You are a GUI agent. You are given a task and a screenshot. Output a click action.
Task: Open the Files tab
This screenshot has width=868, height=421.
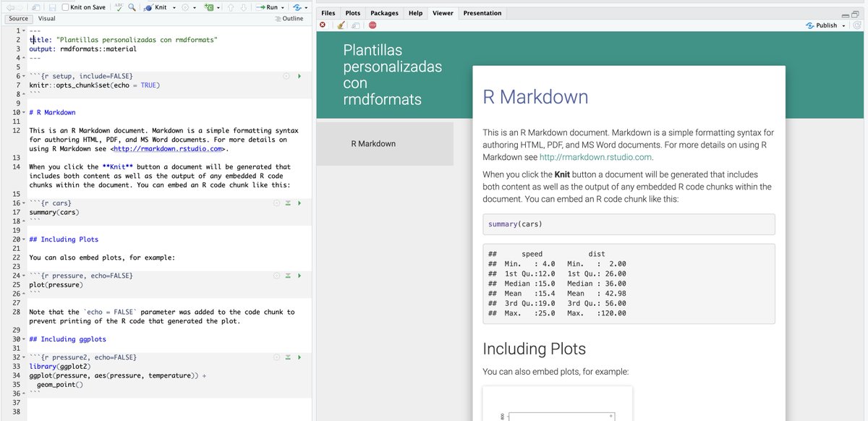[x=328, y=13]
